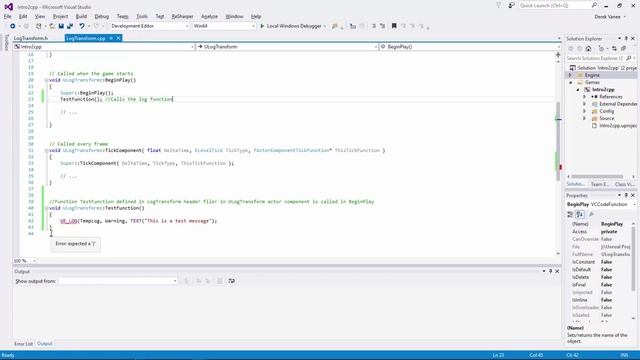640x360 pixels.
Task: Click the Sync with Active Document icon
Action: pos(614,49)
